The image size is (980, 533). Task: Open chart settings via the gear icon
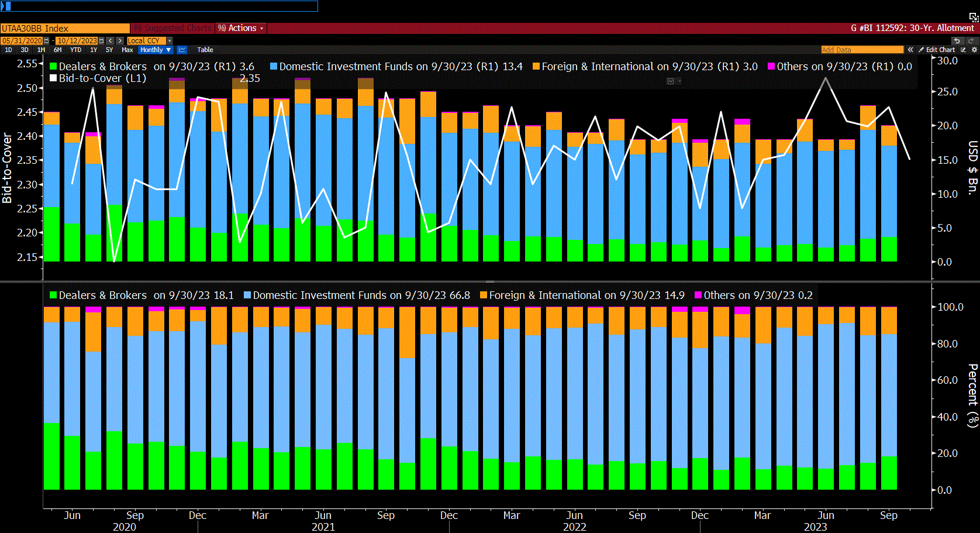[975, 50]
